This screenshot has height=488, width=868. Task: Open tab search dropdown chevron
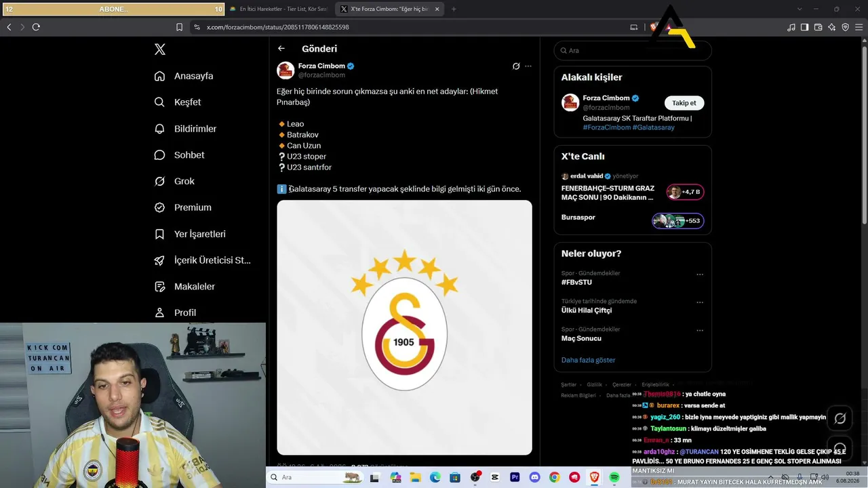tap(800, 9)
